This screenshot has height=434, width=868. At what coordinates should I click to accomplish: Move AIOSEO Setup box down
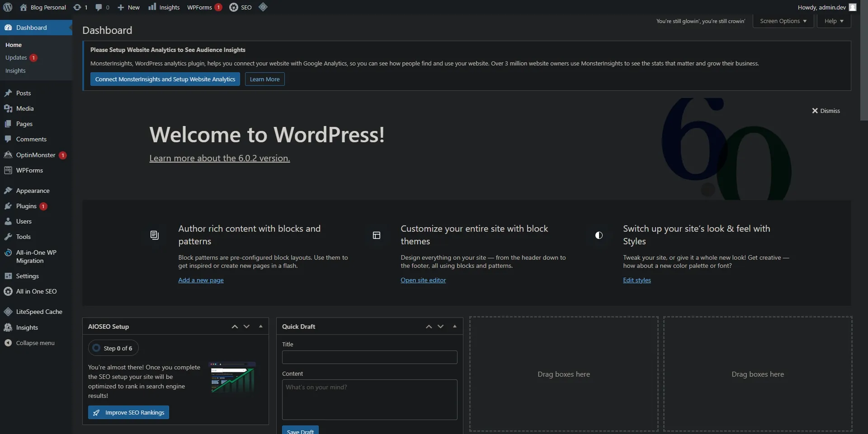pos(246,327)
